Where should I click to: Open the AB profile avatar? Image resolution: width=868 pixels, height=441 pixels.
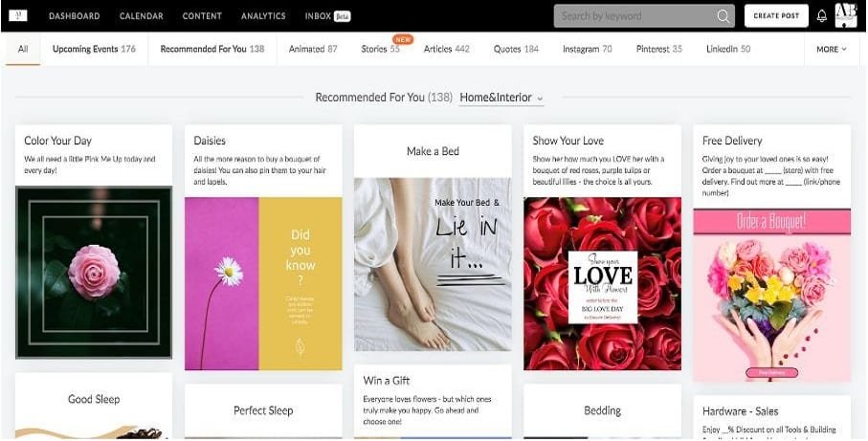(846, 15)
